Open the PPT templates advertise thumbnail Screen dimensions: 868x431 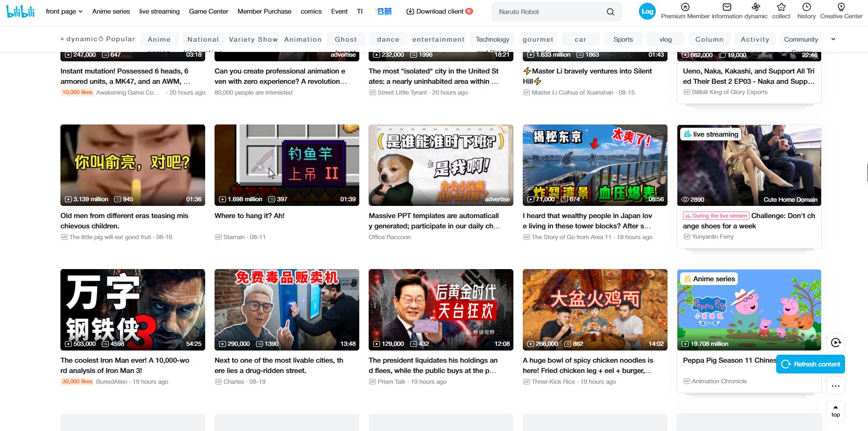point(441,165)
